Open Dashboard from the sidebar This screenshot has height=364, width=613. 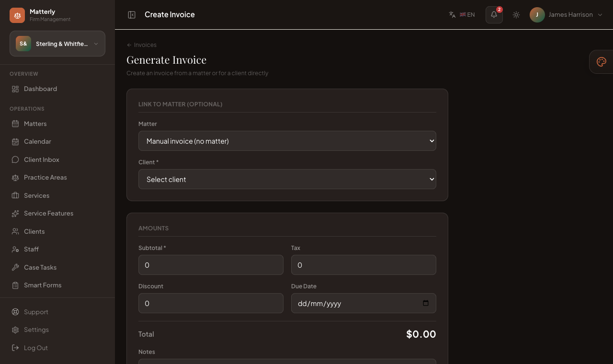click(57, 89)
